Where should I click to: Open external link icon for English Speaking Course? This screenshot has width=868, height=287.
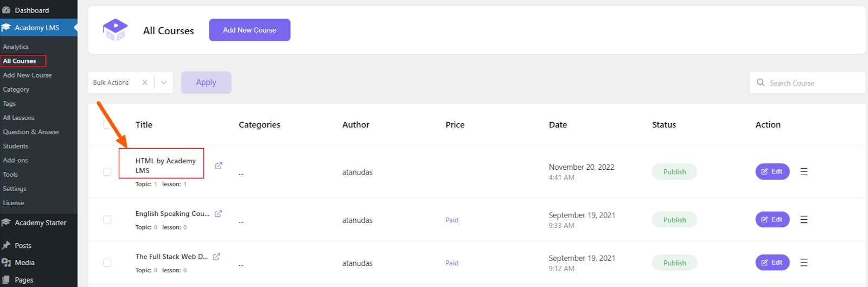tap(218, 214)
